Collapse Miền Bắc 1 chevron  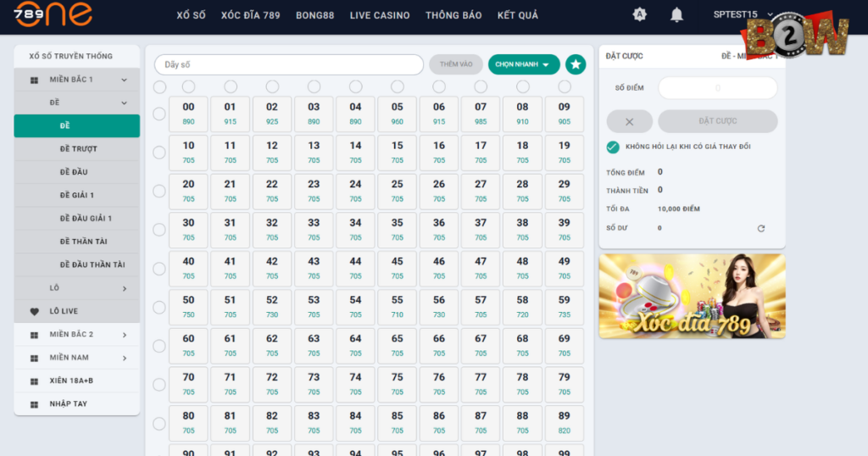[124, 81]
